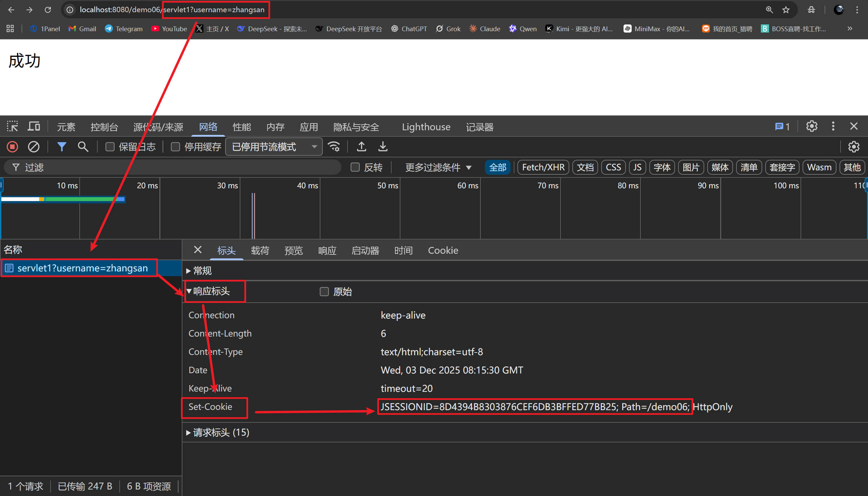Switch to the Cookie tab
The width and height of the screenshot is (868, 496).
click(442, 250)
